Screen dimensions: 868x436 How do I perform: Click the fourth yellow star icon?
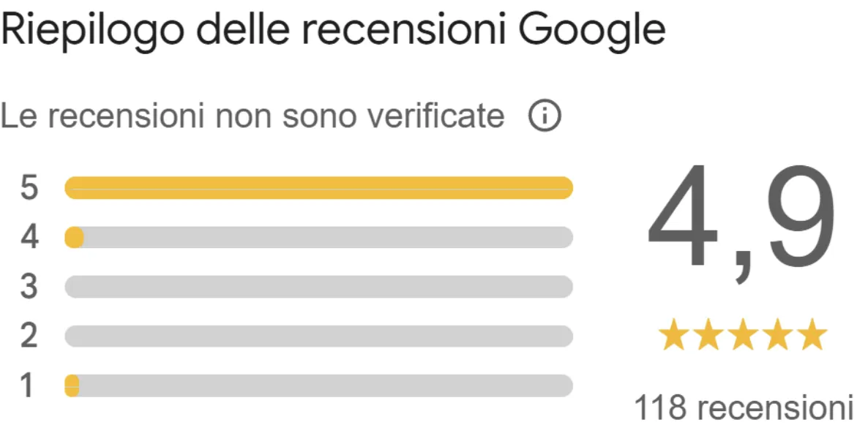tap(777, 334)
